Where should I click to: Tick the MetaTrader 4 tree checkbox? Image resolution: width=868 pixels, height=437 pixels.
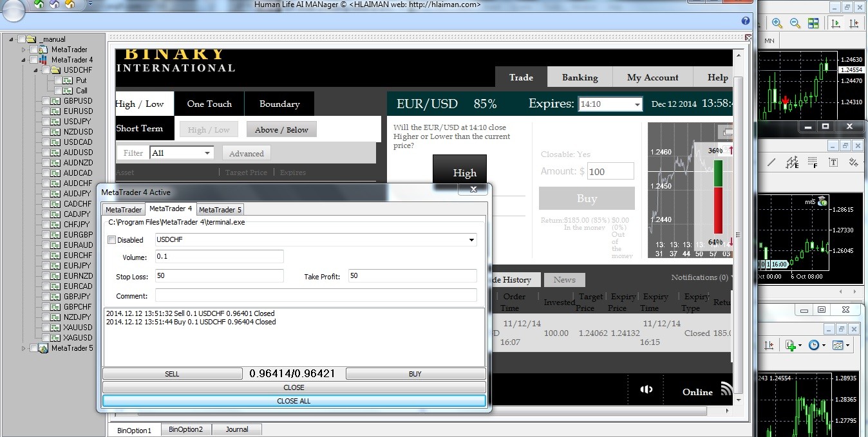click(x=33, y=60)
